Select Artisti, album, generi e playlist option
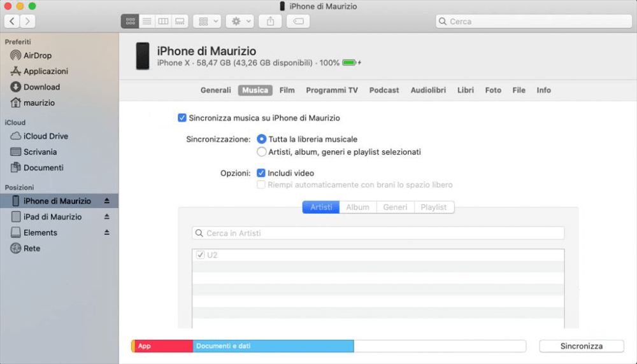Viewport: 637px width, 364px height. pos(261,152)
